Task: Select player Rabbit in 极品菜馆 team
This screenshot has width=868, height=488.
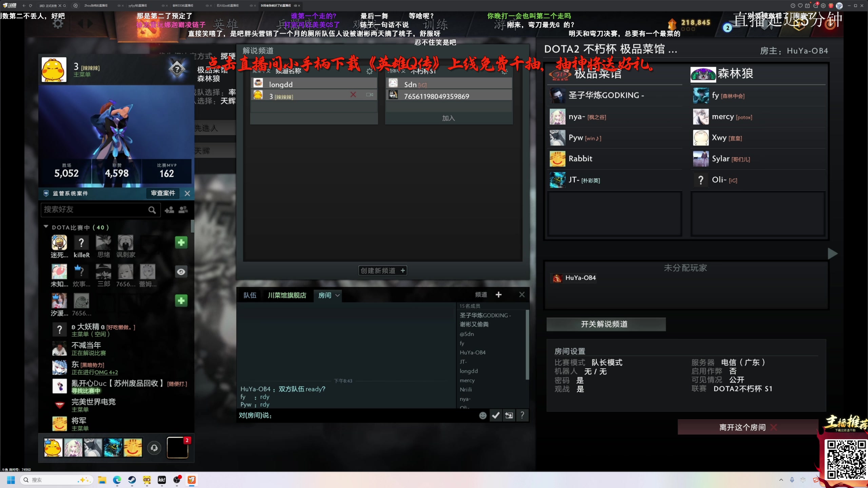Action: (615, 159)
